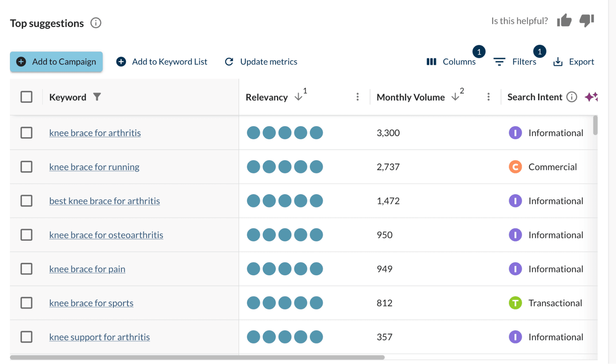Image resolution: width=616 pixels, height=364 pixels.
Task: Open knee brace for osteoarthritis keyword link
Action: tap(106, 235)
